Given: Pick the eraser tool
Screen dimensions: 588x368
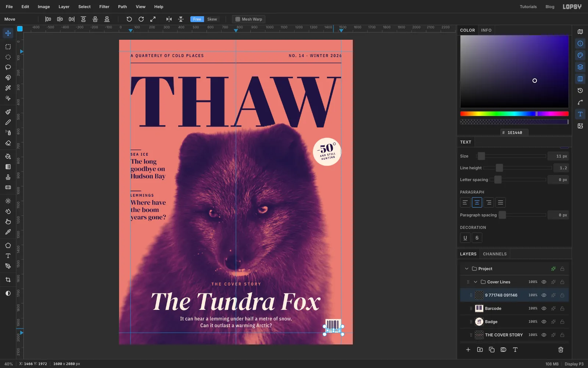Looking at the screenshot, I should 8,143.
